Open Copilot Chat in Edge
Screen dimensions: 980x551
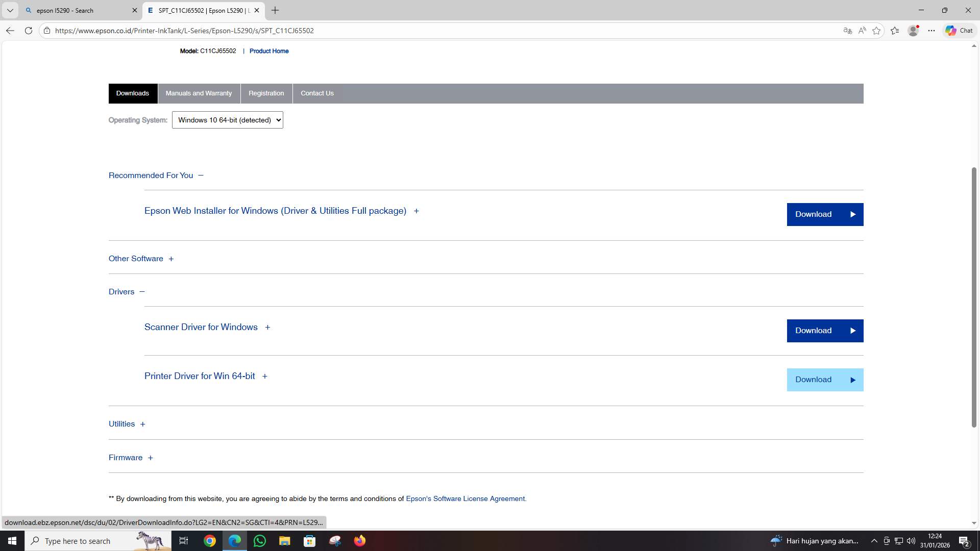click(x=959, y=31)
